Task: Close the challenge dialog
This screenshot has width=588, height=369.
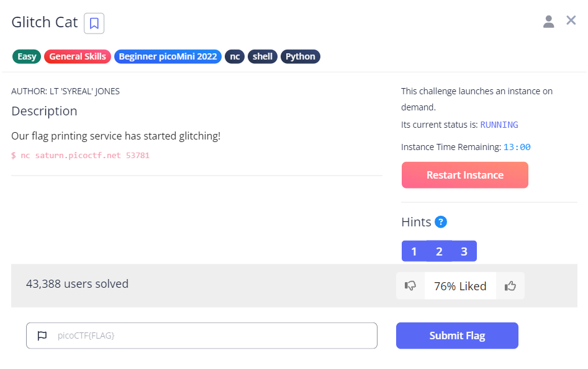Action: point(571,20)
